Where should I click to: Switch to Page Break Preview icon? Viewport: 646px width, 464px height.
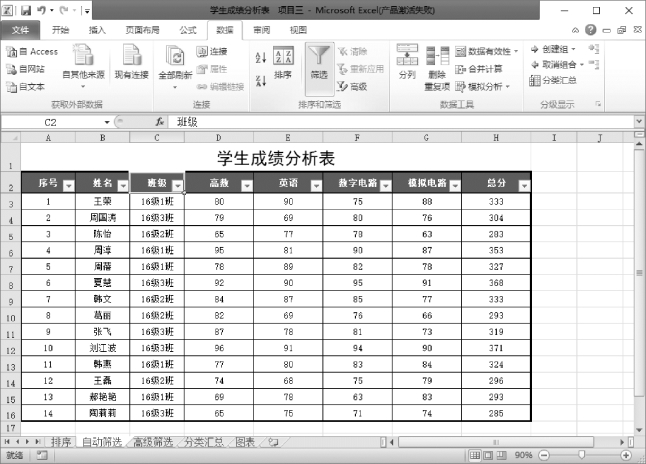pyautogui.click(x=501, y=455)
